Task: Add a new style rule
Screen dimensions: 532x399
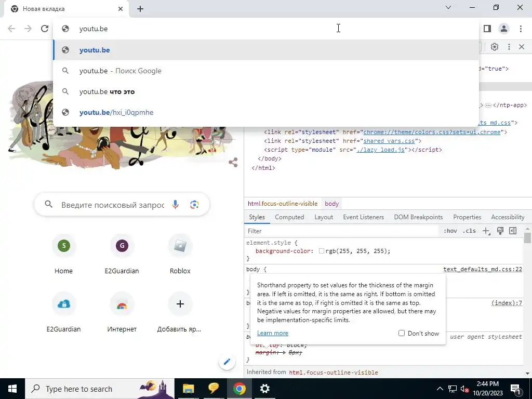Action: (486, 231)
